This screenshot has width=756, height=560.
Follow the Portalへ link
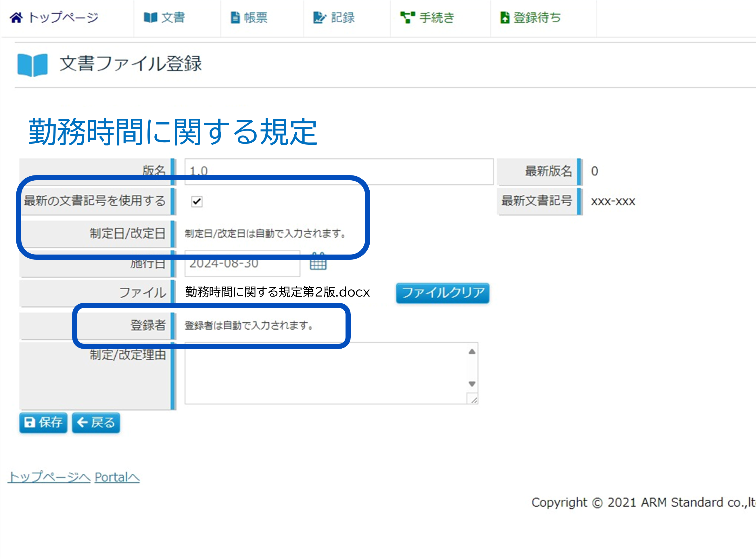[x=117, y=477]
